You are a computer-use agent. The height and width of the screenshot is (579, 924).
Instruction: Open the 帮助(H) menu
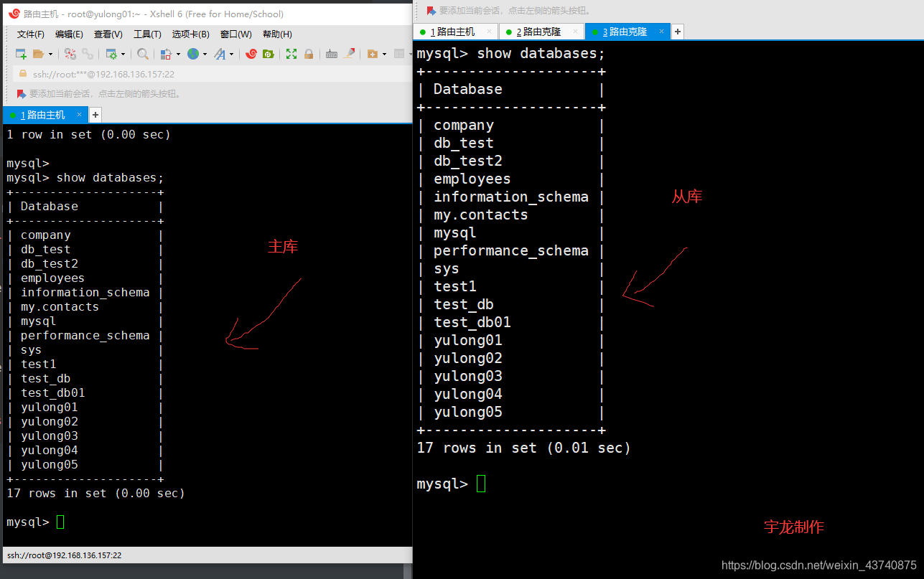tap(277, 34)
